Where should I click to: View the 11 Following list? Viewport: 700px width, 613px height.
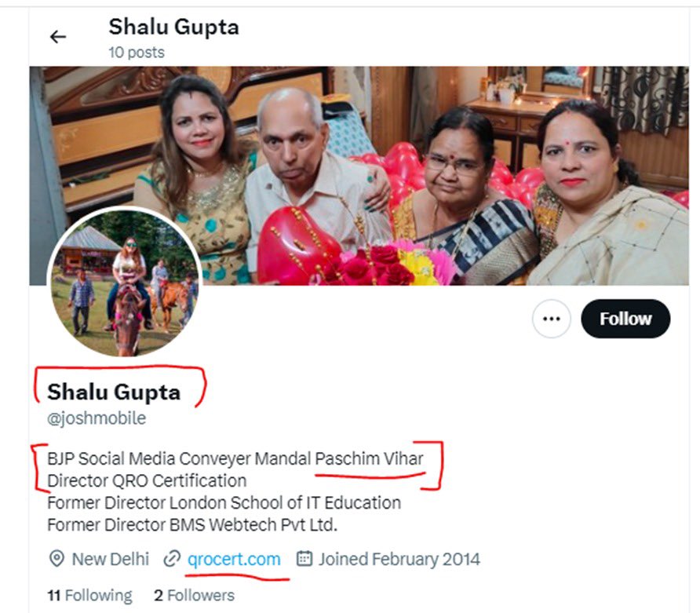pyautogui.click(x=89, y=595)
